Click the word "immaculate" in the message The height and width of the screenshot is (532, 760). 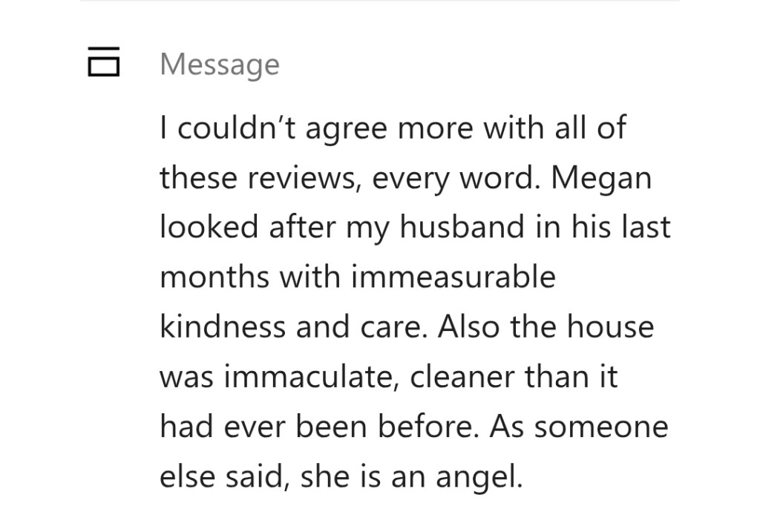click(311, 377)
